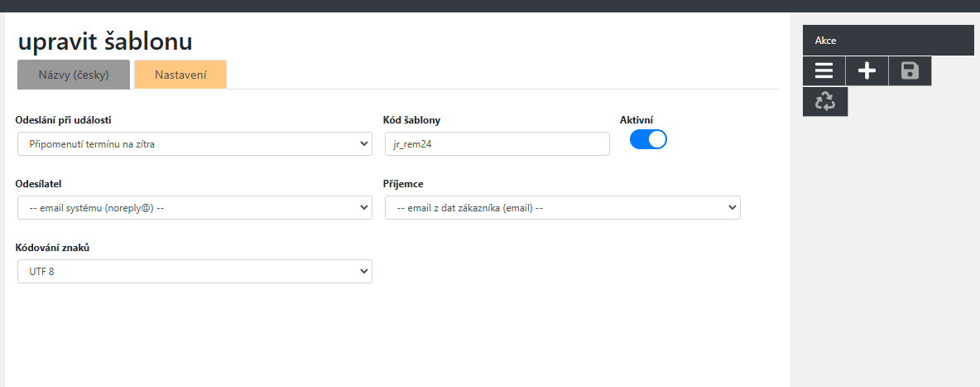Click the Odeslání při události label
The width and height of the screenshot is (980, 387).
coord(64,119)
